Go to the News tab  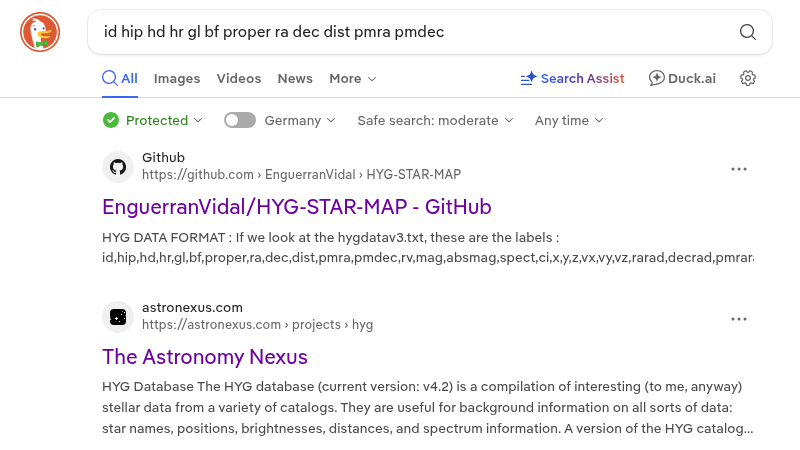coord(295,78)
